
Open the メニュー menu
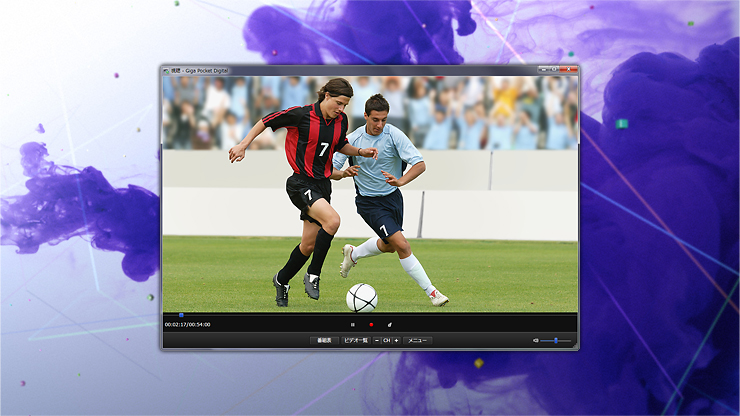[x=417, y=341]
